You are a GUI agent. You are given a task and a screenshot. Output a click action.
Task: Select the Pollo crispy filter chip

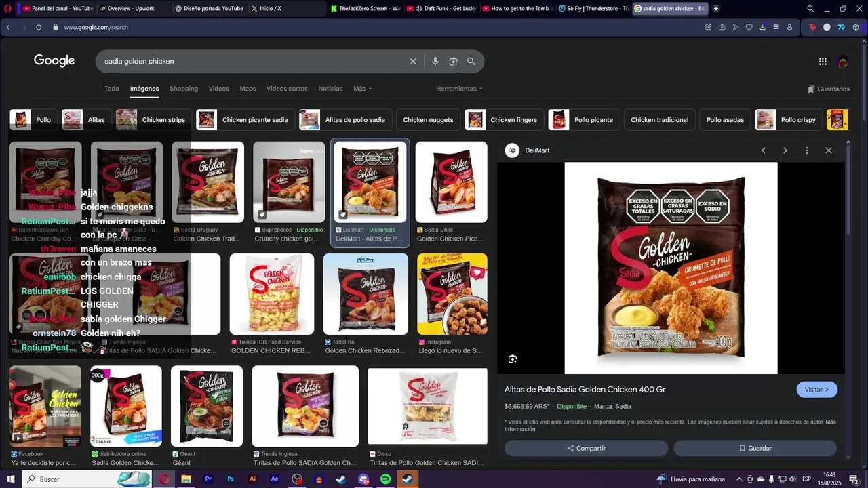coord(788,120)
